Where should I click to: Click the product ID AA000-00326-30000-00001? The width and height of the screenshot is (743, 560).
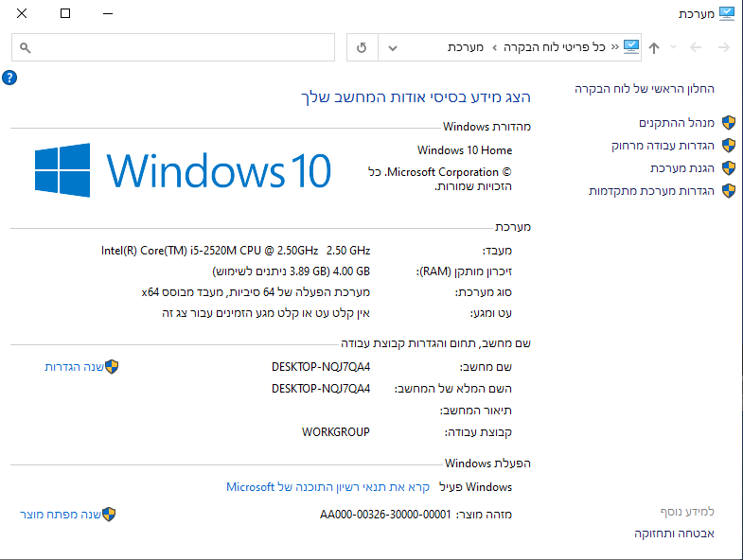pos(385,515)
